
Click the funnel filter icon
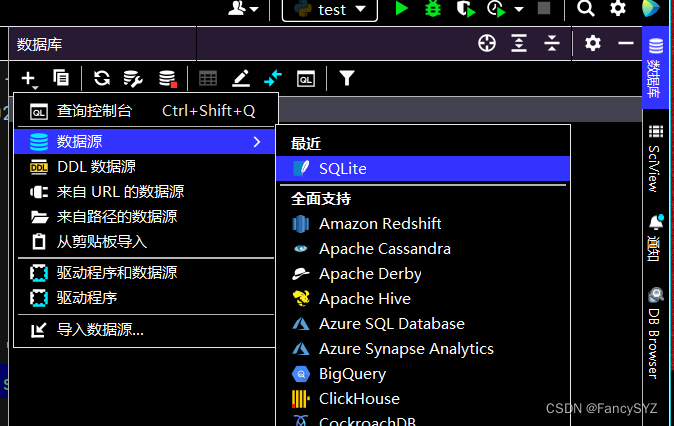click(x=346, y=79)
